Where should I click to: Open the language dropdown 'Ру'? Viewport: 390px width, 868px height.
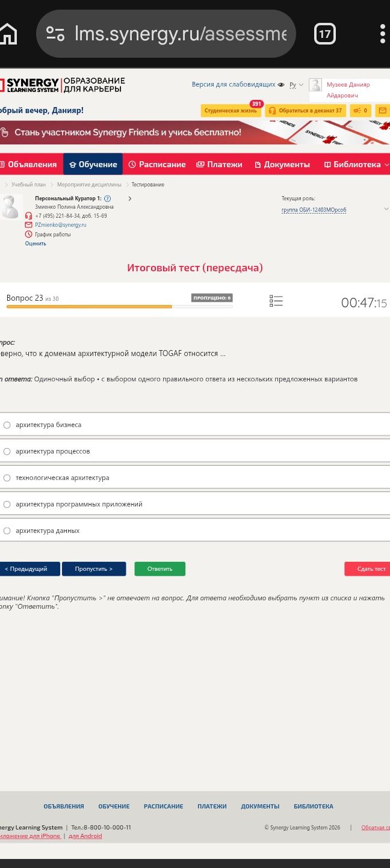tap(296, 85)
